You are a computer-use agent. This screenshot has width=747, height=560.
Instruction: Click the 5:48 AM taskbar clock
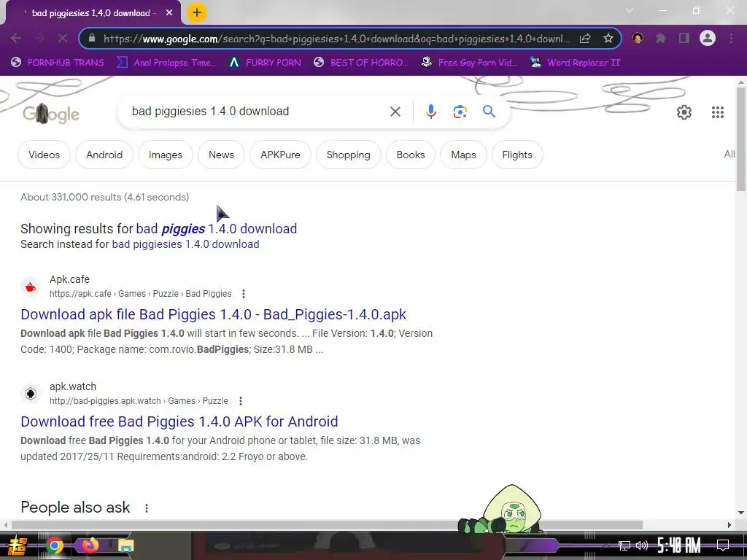tap(678, 545)
